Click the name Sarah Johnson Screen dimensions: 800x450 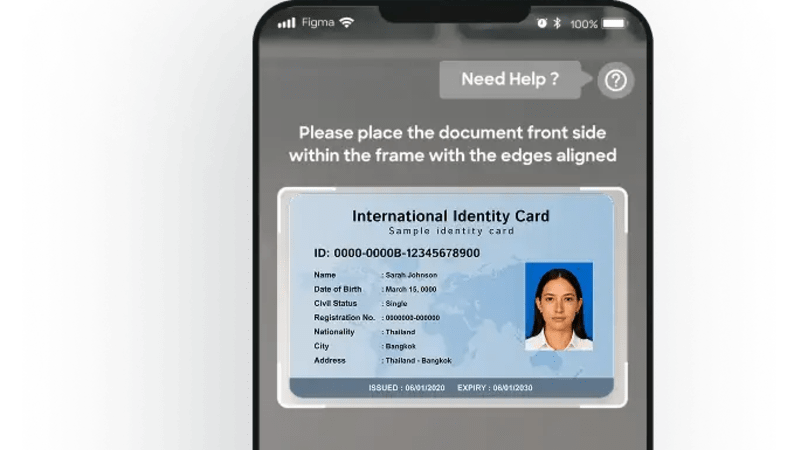pyautogui.click(x=411, y=275)
